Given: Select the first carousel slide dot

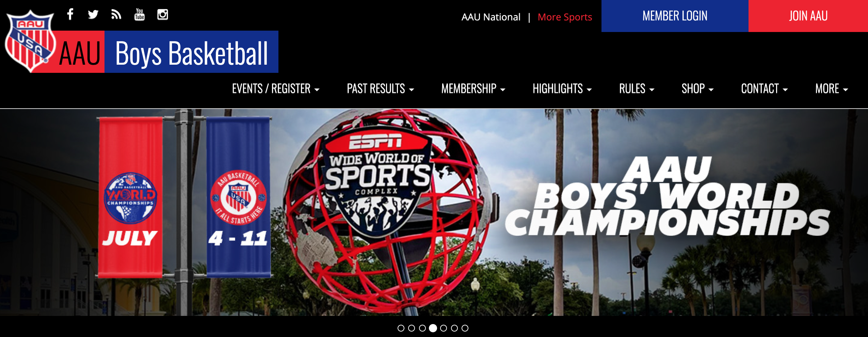Looking at the screenshot, I should click(401, 328).
